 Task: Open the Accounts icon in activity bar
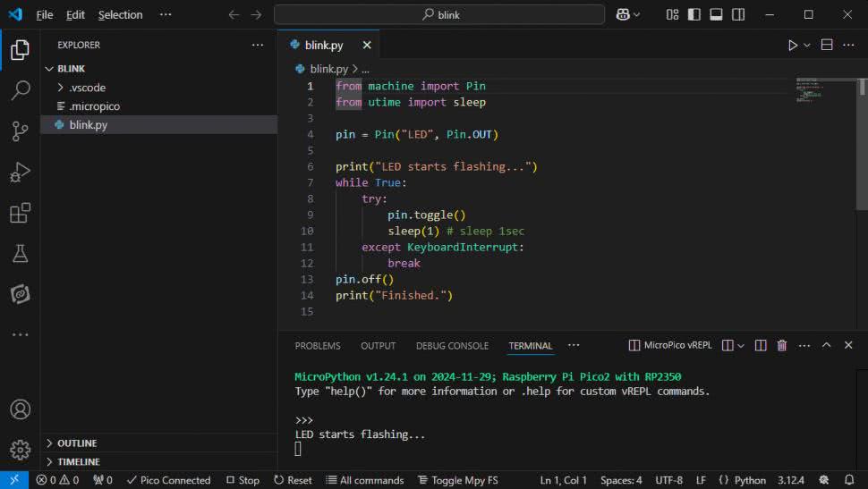[x=20, y=409]
